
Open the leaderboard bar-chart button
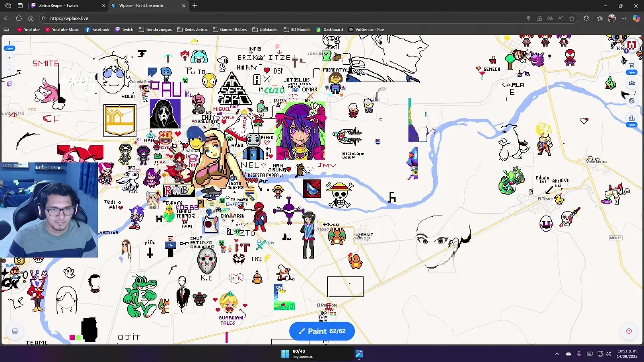click(631, 119)
